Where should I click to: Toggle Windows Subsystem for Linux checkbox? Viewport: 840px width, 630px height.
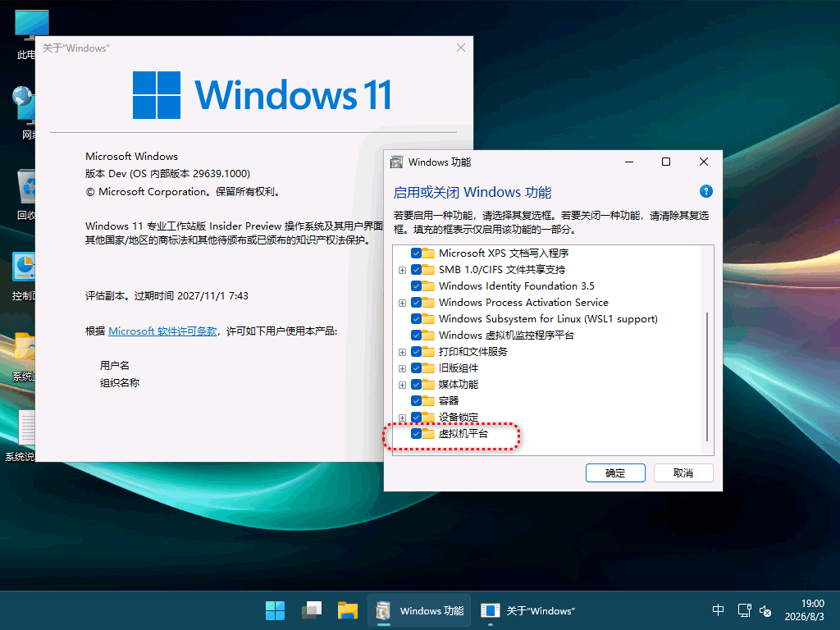(x=416, y=319)
